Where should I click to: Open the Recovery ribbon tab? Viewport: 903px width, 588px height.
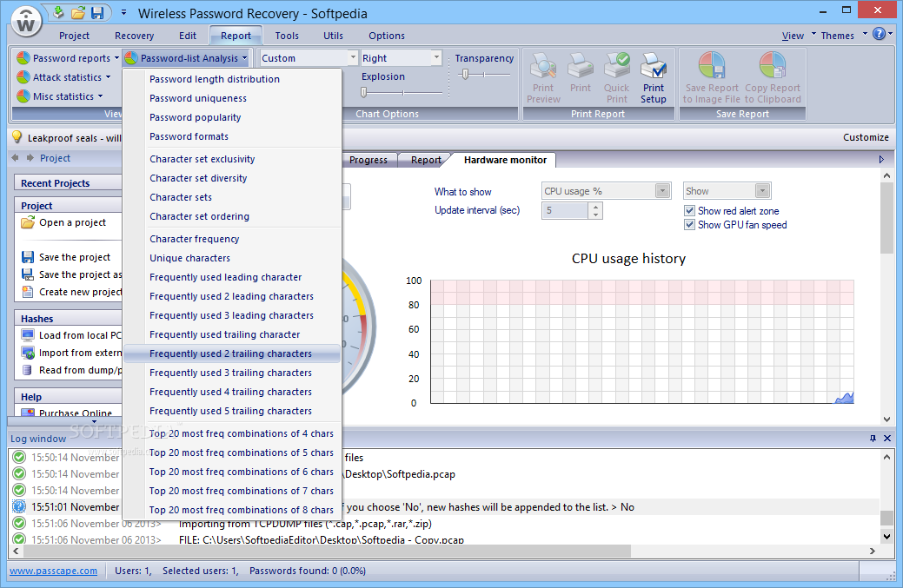click(134, 36)
